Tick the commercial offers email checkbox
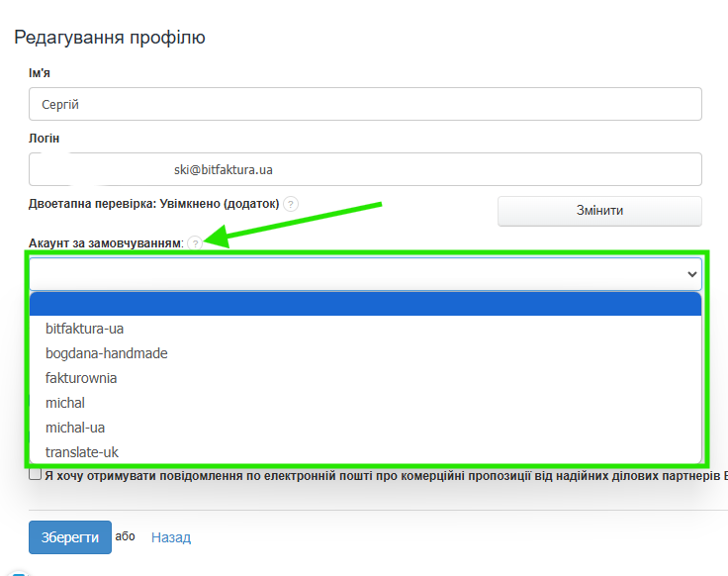728x576 pixels. click(x=36, y=475)
